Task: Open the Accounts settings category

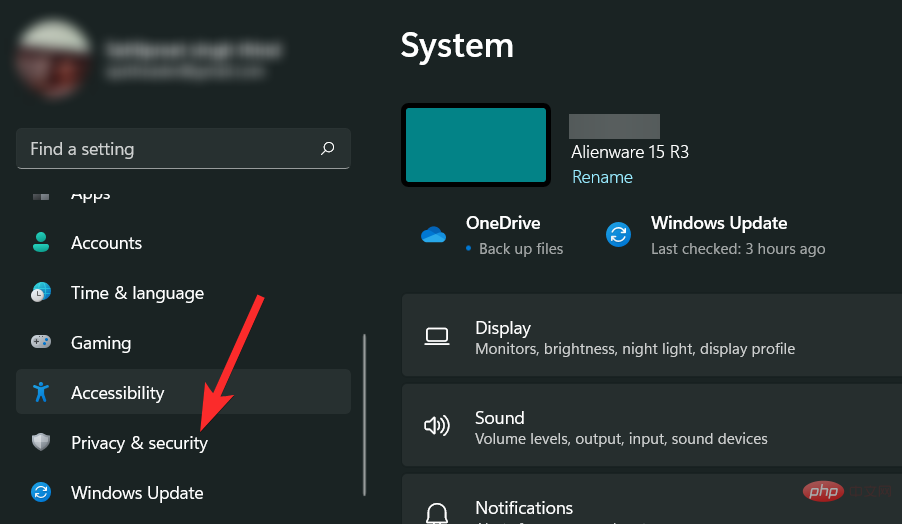Action: pyautogui.click(x=184, y=243)
